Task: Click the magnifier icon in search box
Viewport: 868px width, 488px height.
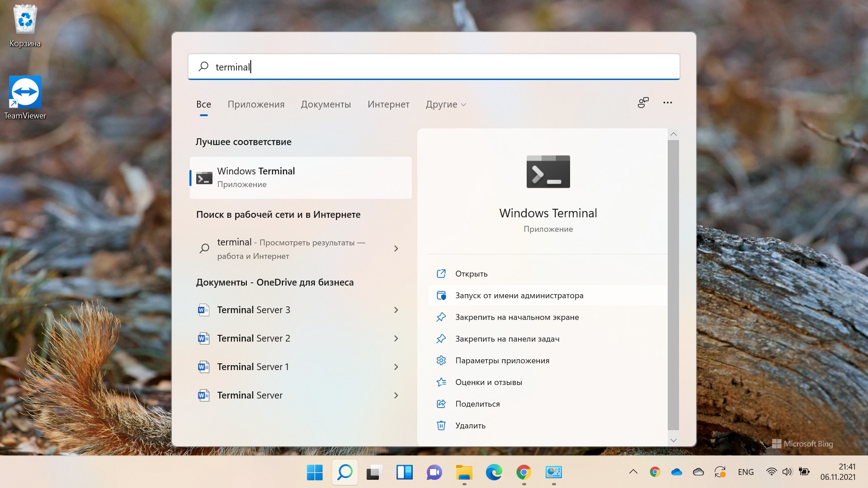Action: pos(203,66)
